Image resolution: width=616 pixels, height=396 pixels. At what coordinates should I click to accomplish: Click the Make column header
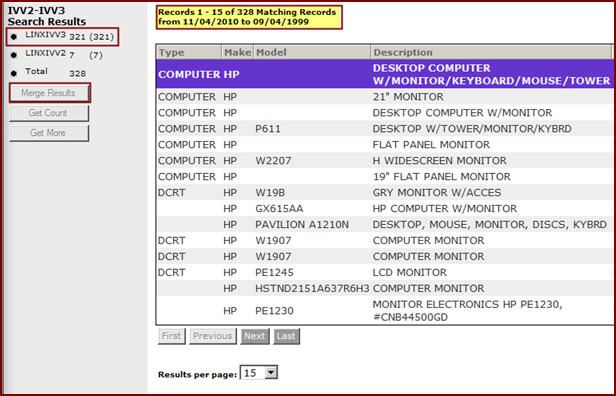coord(237,52)
